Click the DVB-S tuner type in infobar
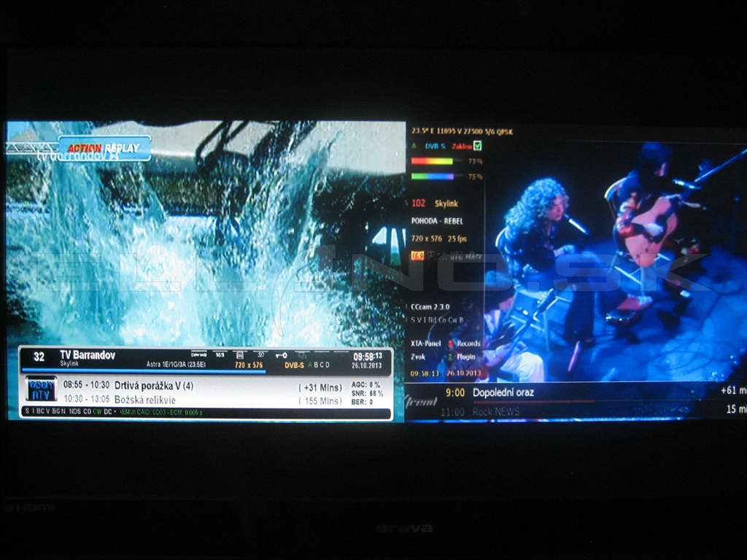The image size is (747, 560). click(x=294, y=365)
